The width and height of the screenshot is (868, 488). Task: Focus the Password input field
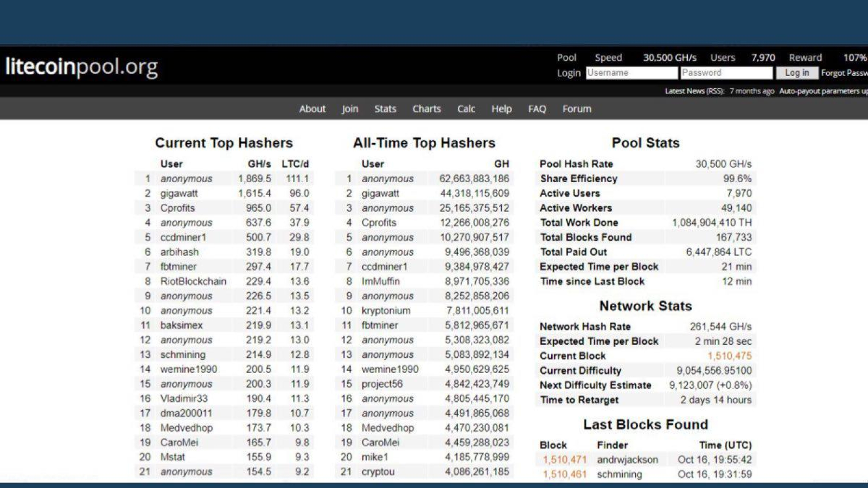click(x=726, y=73)
